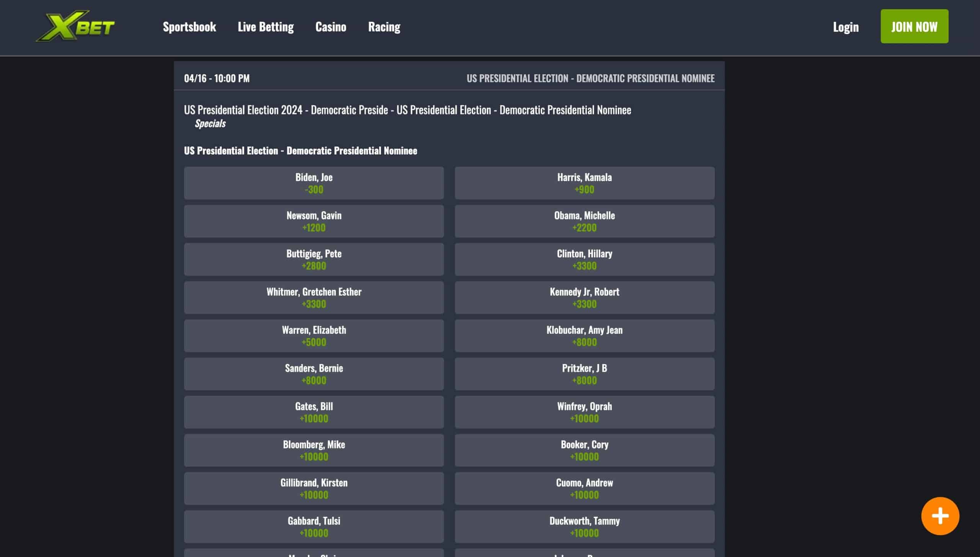Pick Obama, Michelle +2200 odds
980x557 pixels.
(585, 221)
